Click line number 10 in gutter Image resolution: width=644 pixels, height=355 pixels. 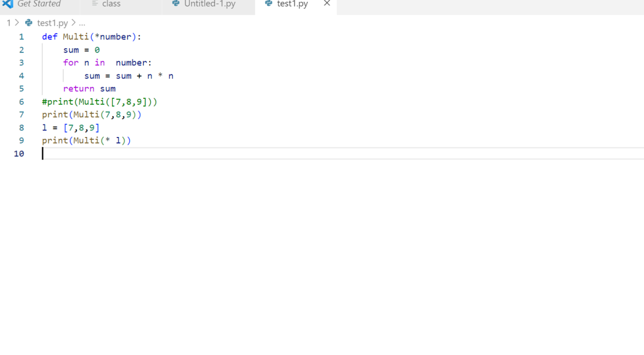[x=19, y=154]
